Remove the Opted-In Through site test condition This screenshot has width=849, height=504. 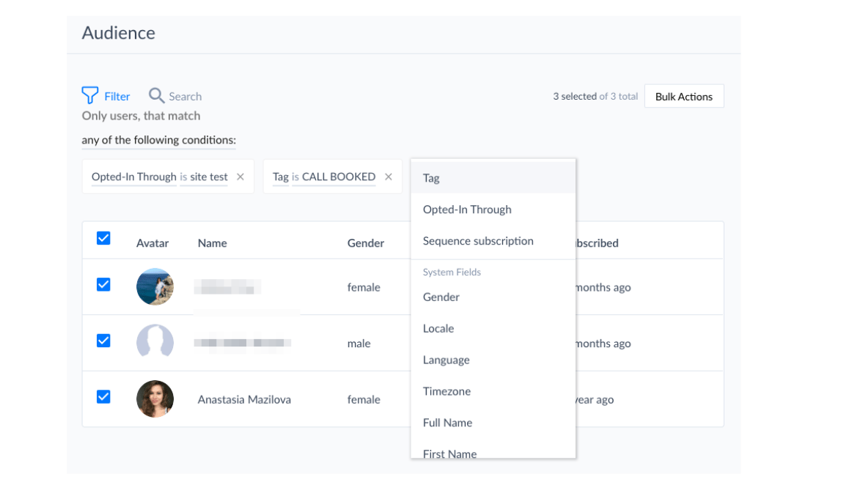point(240,177)
